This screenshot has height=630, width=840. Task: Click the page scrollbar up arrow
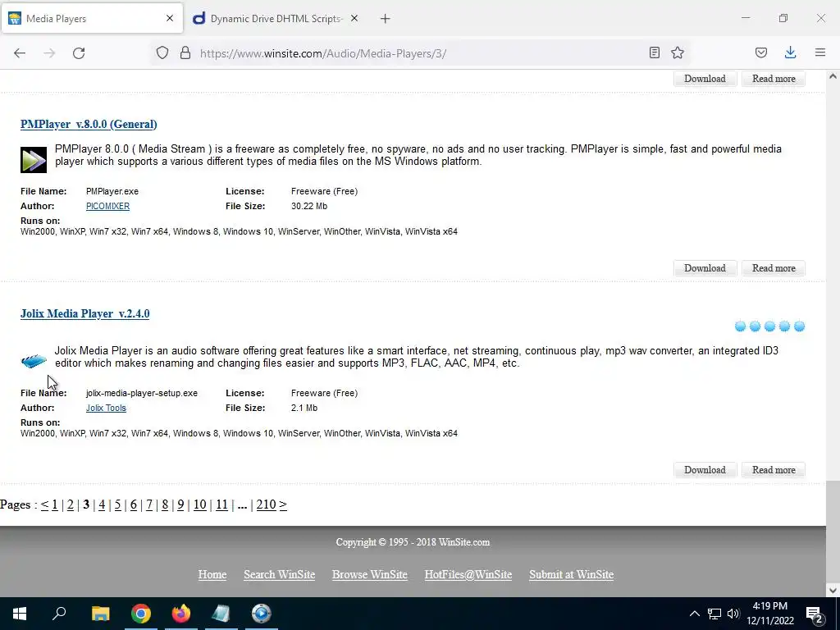click(x=833, y=76)
